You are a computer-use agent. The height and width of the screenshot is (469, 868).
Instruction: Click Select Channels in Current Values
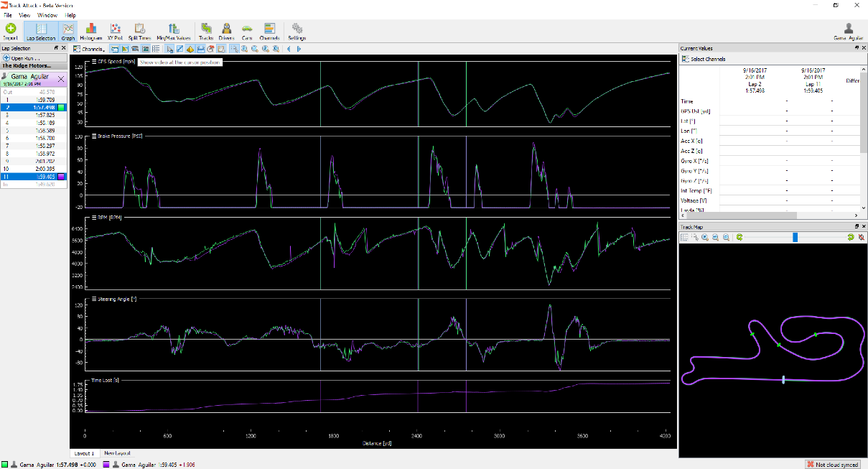click(x=704, y=59)
